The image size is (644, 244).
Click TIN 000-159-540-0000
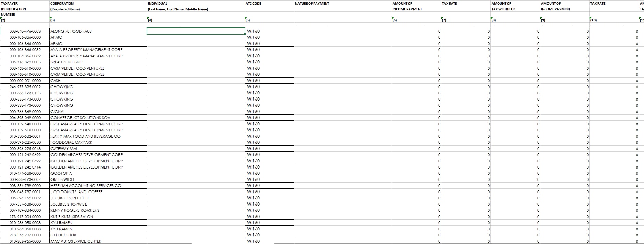[x=25, y=124]
